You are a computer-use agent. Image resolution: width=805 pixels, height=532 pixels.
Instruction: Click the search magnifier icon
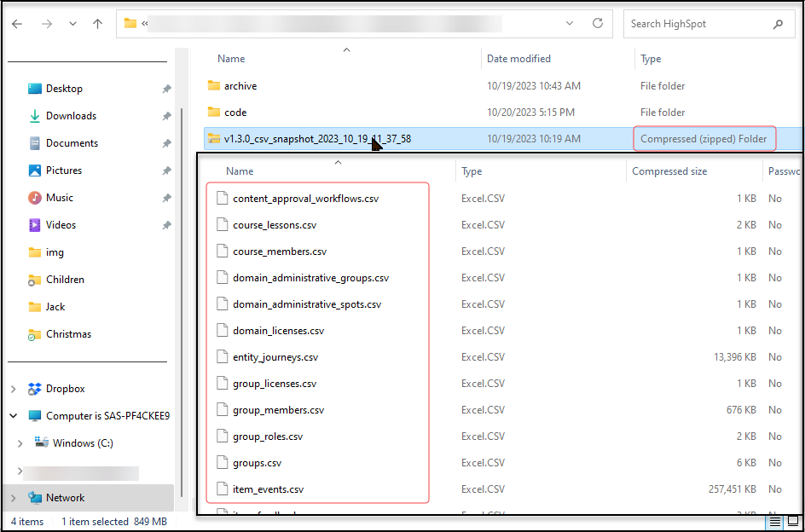[778, 24]
